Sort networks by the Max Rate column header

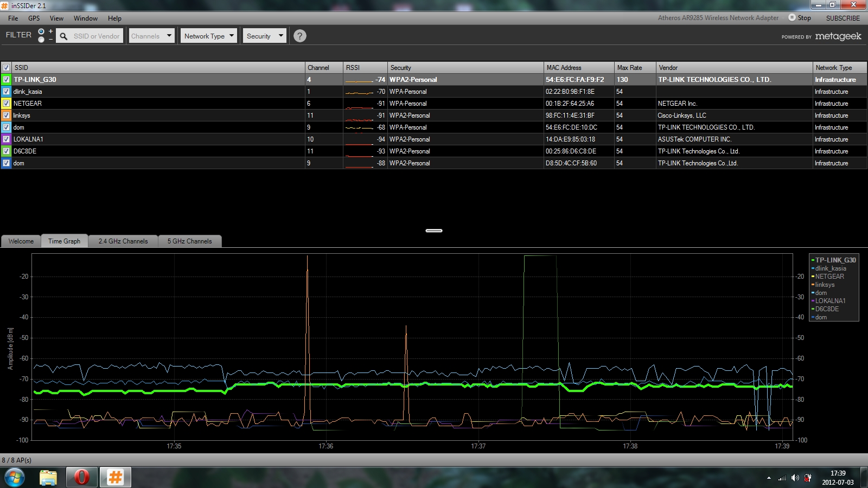635,68
